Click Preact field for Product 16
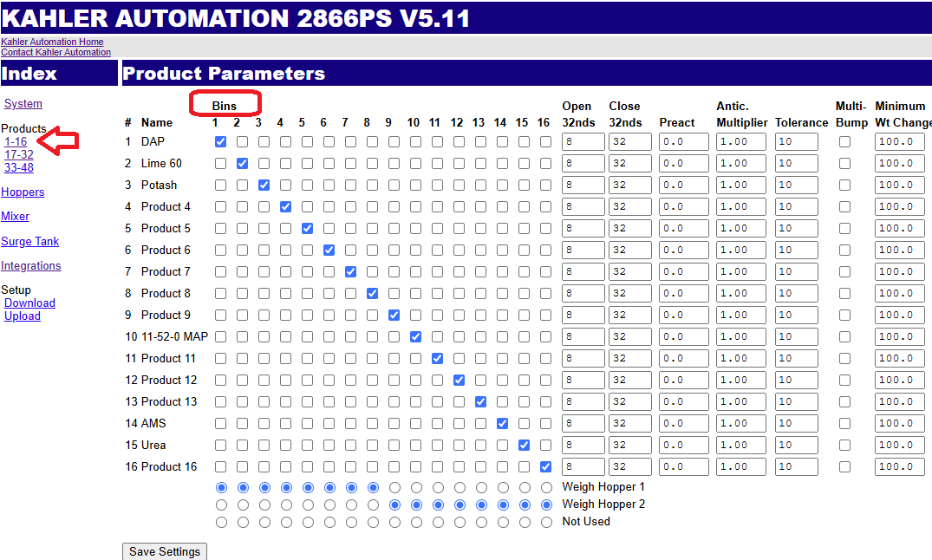This screenshot has width=932, height=560. [683, 467]
